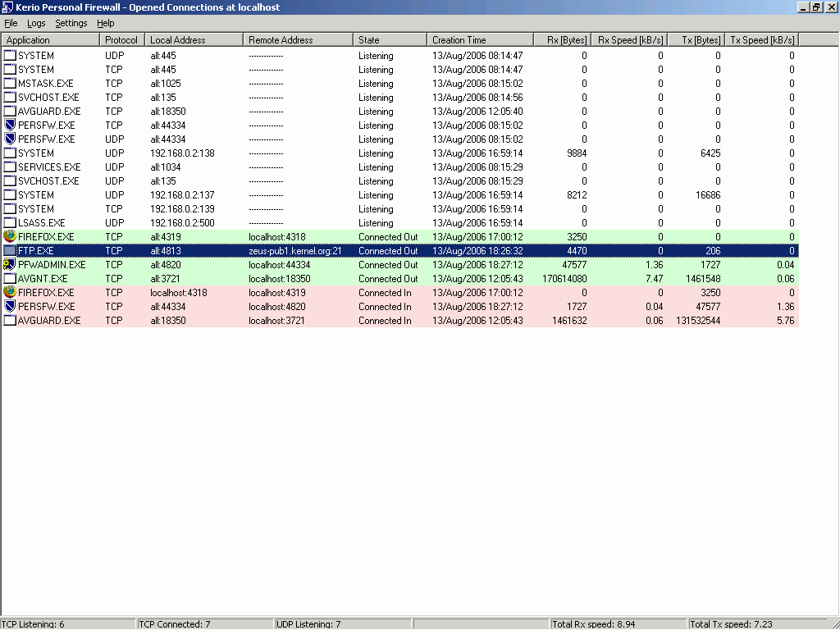This screenshot has width=840, height=630.
Task: Open the Help menu
Action: click(106, 23)
